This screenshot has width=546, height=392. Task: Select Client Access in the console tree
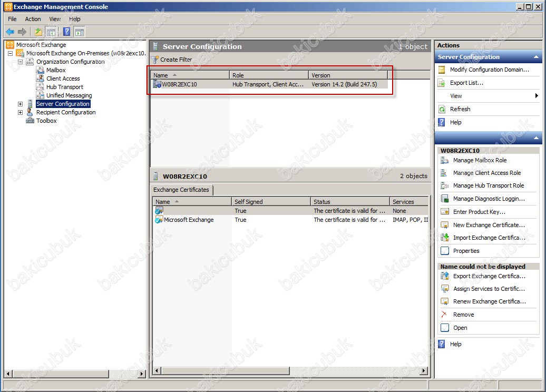(x=63, y=79)
